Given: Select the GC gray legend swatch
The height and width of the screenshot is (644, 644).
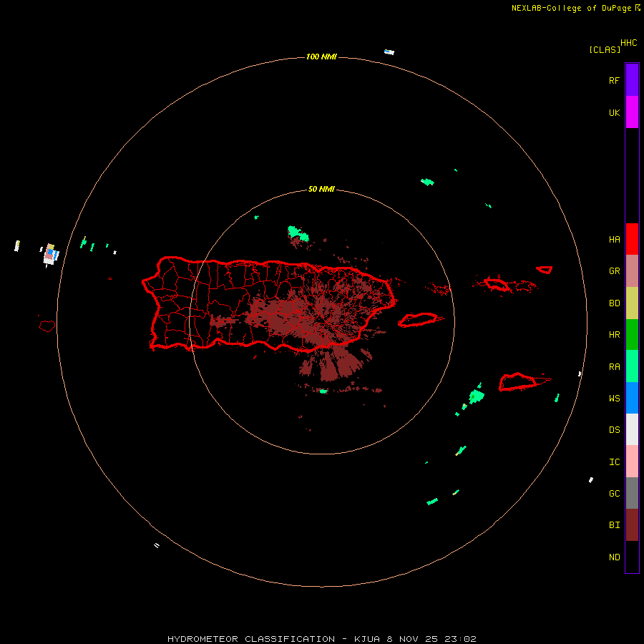Looking at the screenshot, I should 632,493.
